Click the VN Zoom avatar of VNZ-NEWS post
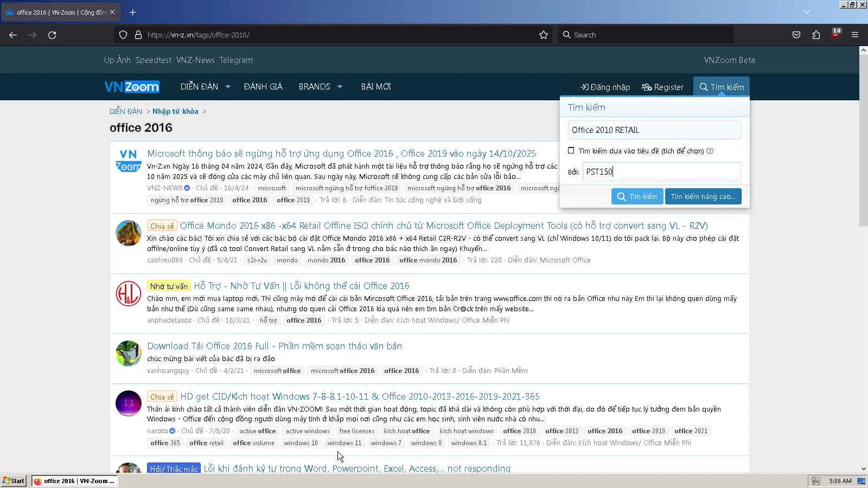 [129, 161]
